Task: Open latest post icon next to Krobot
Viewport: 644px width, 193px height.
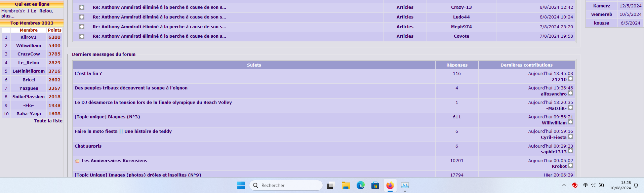Action: click(570, 166)
